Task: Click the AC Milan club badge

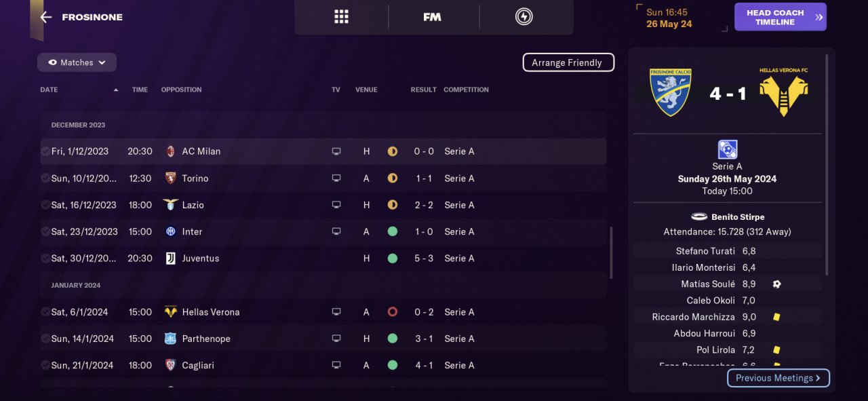Action: point(171,151)
